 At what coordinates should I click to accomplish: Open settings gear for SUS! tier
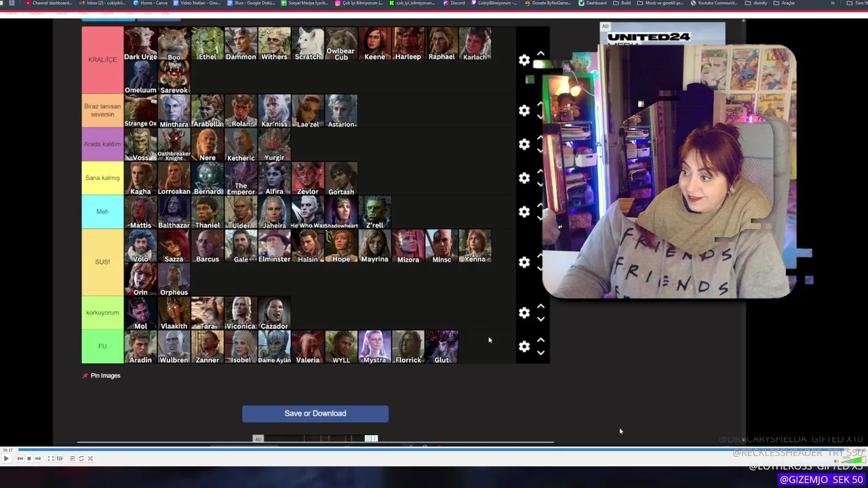coord(524,262)
